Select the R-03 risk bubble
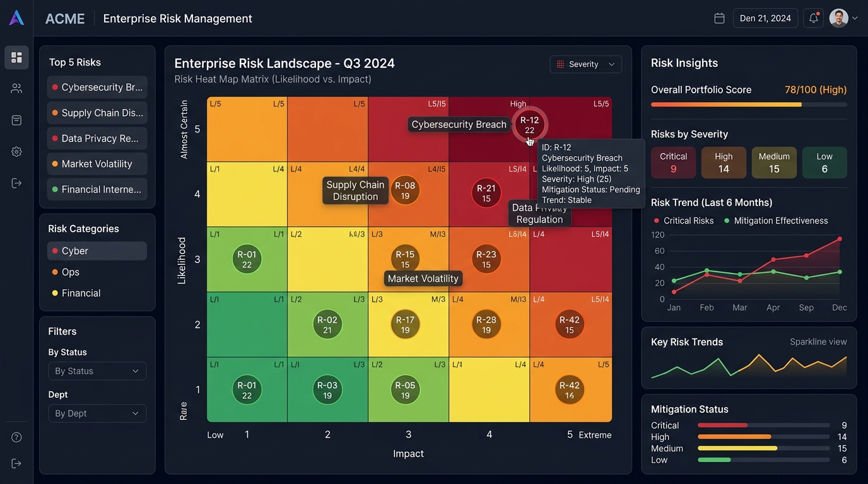This screenshot has width=868, height=484. [x=327, y=390]
